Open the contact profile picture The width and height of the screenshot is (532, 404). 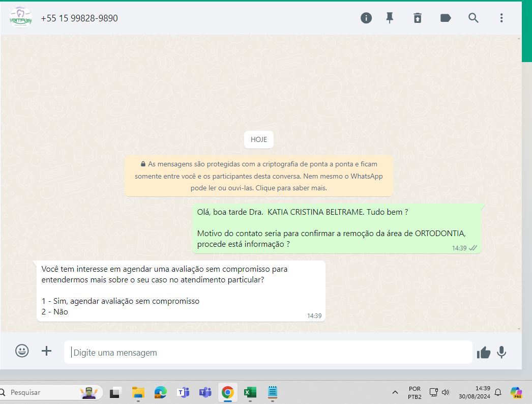pyautogui.click(x=21, y=18)
